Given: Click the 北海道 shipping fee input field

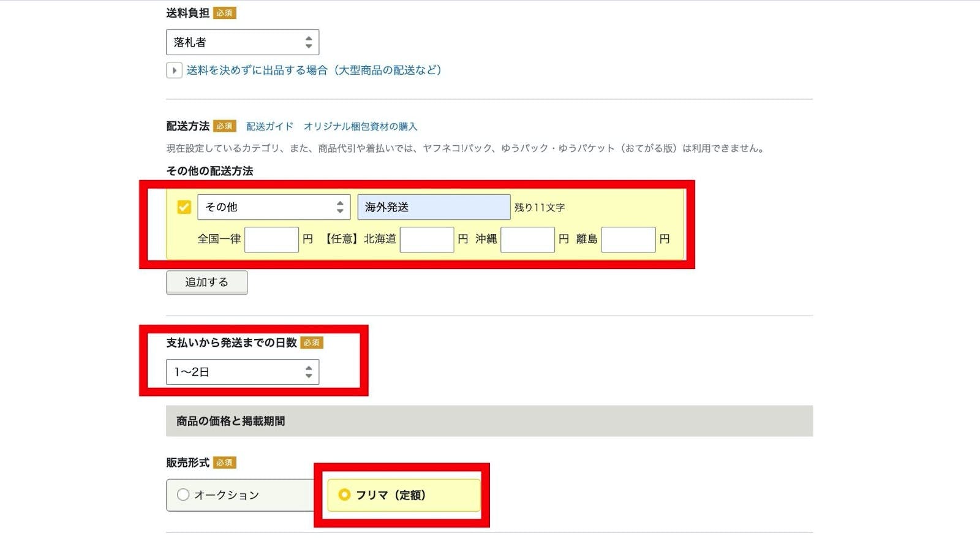Looking at the screenshot, I should pyautogui.click(x=427, y=240).
